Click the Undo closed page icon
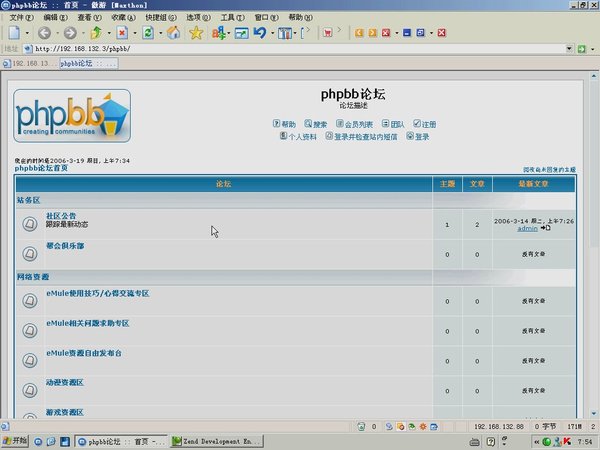This screenshot has height=450, width=600. coord(260,33)
